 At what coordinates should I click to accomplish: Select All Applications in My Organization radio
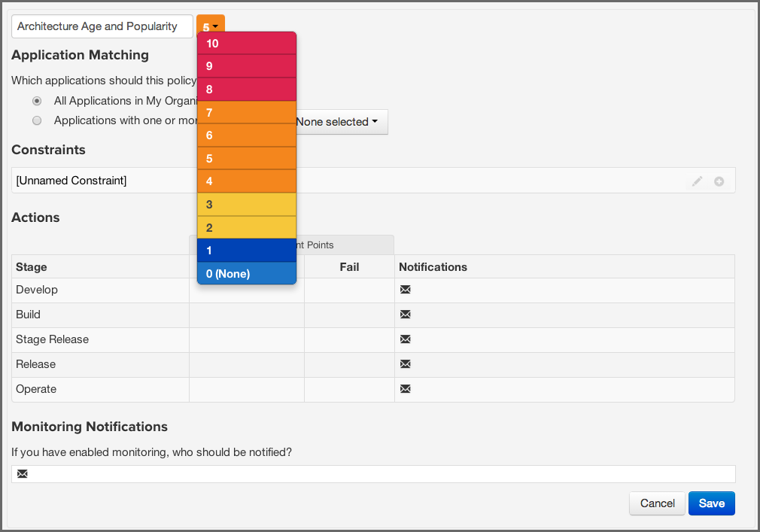37,101
